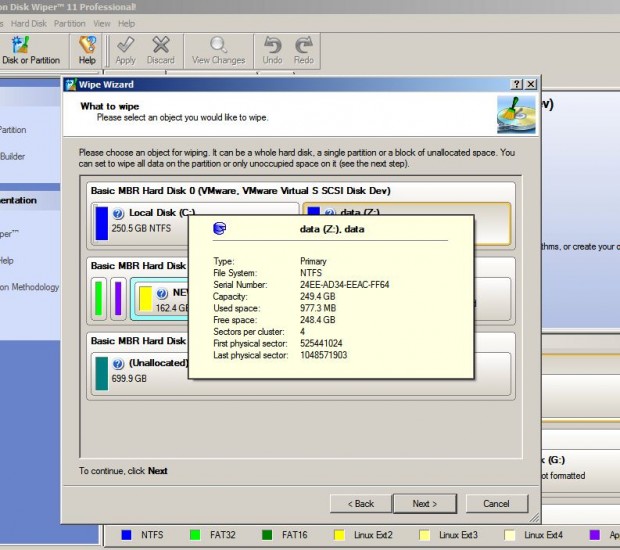Click the Help link in left sidebar
This screenshot has height=550, width=620.
point(6,261)
